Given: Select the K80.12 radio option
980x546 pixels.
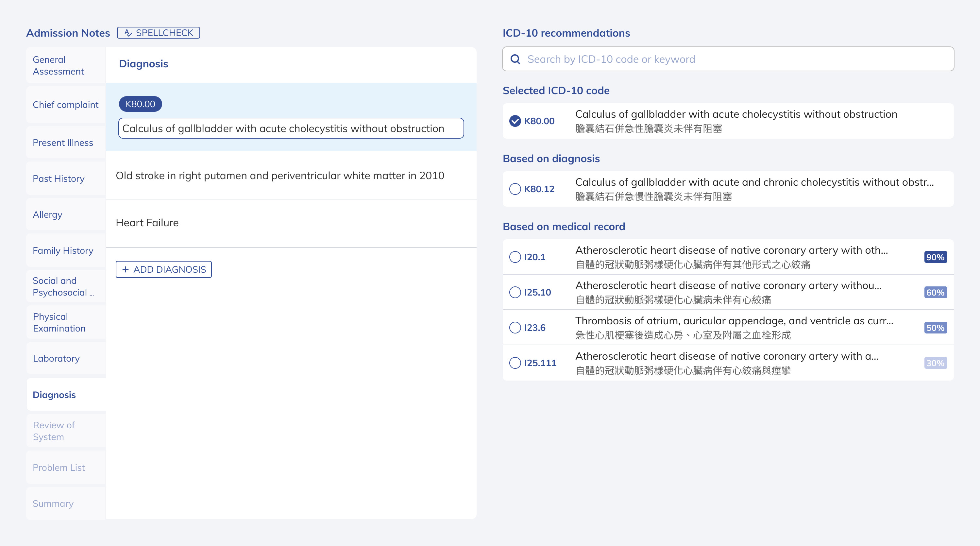Looking at the screenshot, I should 515,189.
